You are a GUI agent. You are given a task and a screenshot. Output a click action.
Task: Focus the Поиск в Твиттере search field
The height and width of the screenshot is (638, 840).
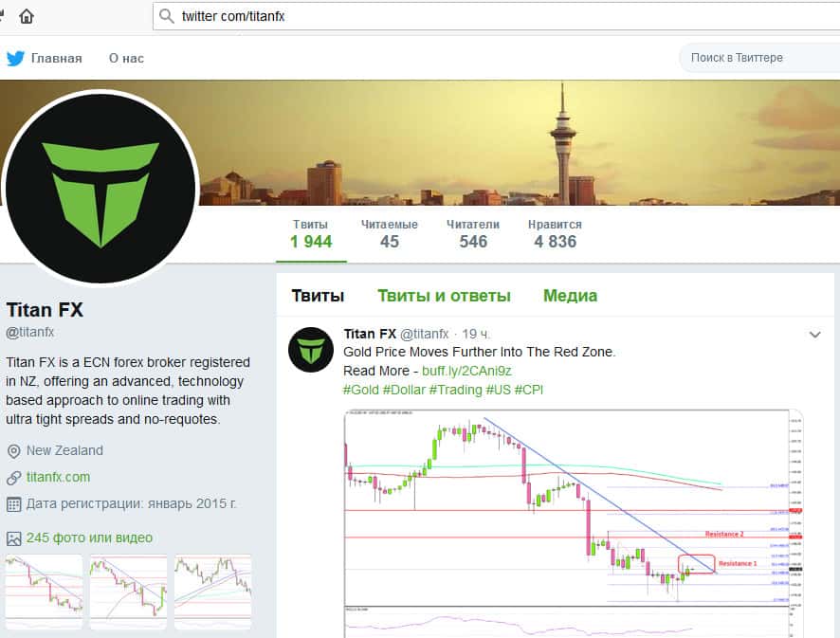tap(760, 58)
